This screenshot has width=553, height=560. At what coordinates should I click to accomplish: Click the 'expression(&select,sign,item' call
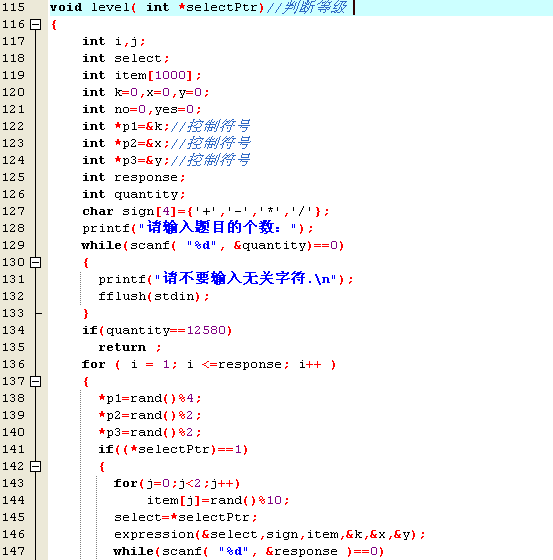270,535
